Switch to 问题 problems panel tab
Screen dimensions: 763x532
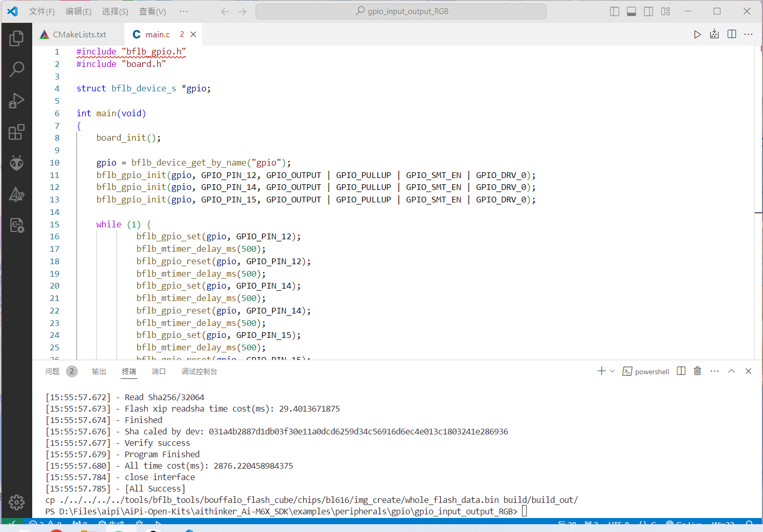52,372
